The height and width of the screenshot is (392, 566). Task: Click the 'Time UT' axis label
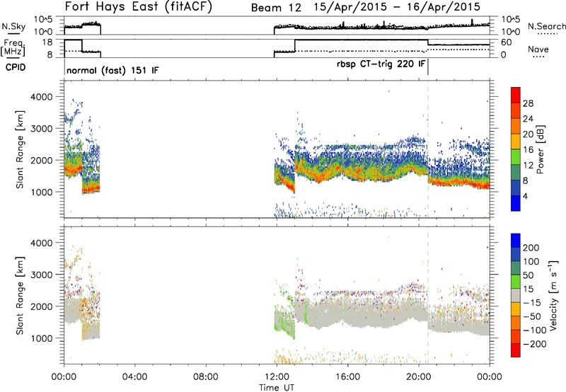pyautogui.click(x=277, y=388)
